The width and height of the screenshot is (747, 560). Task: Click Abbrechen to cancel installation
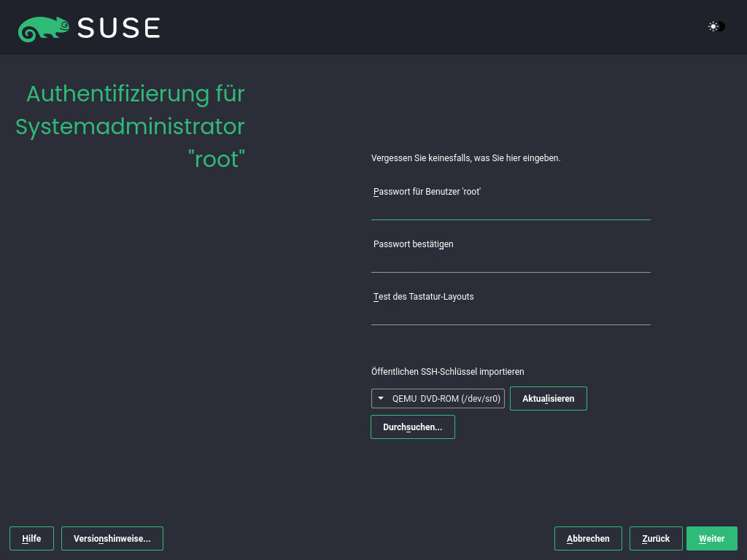(x=588, y=539)
